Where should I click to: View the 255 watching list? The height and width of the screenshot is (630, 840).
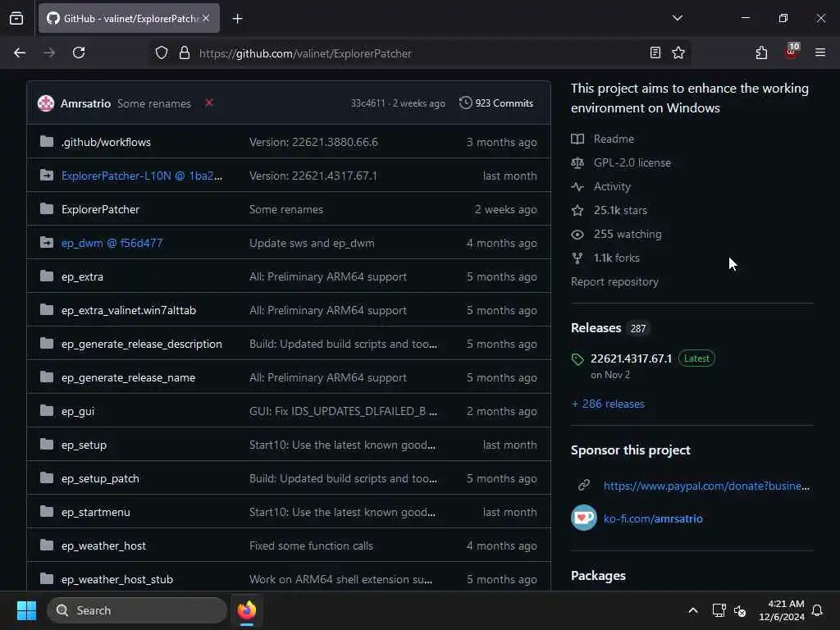click(628, 234)
